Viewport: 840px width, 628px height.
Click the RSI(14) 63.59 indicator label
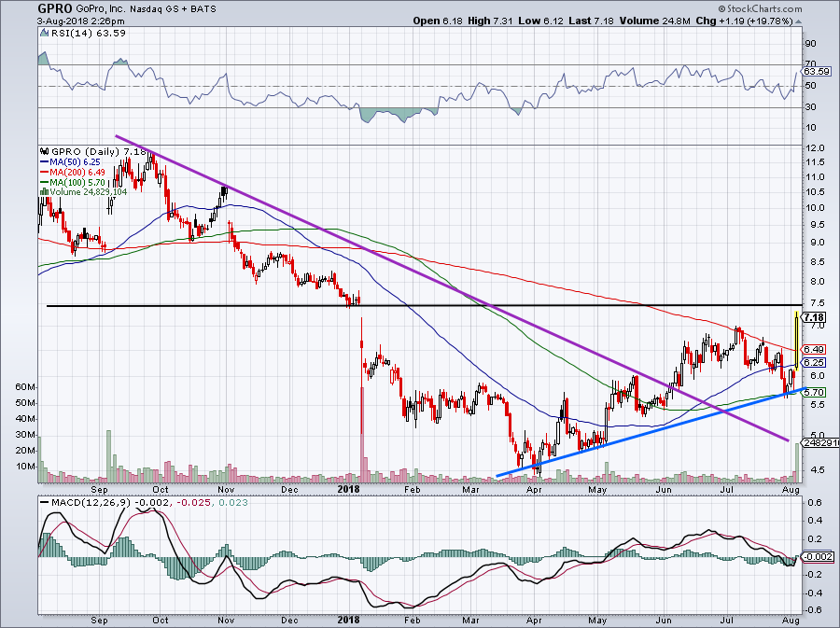pos(89,34)
